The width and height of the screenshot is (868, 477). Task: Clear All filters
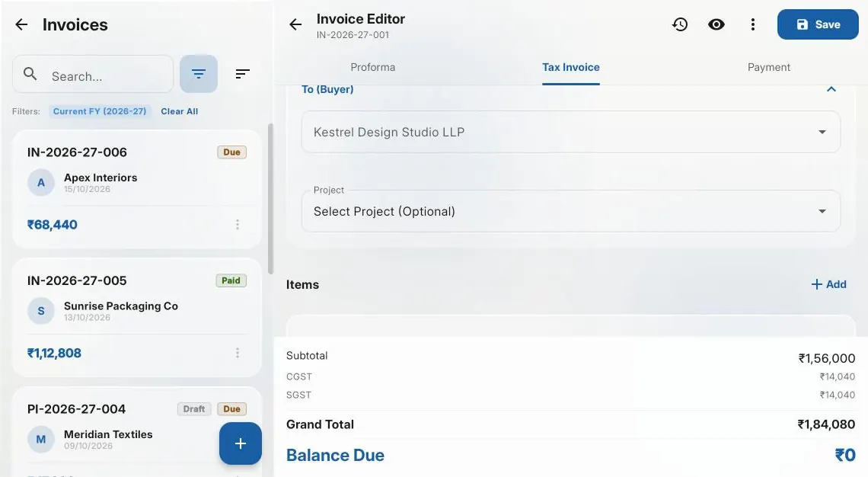coord(180,111)
